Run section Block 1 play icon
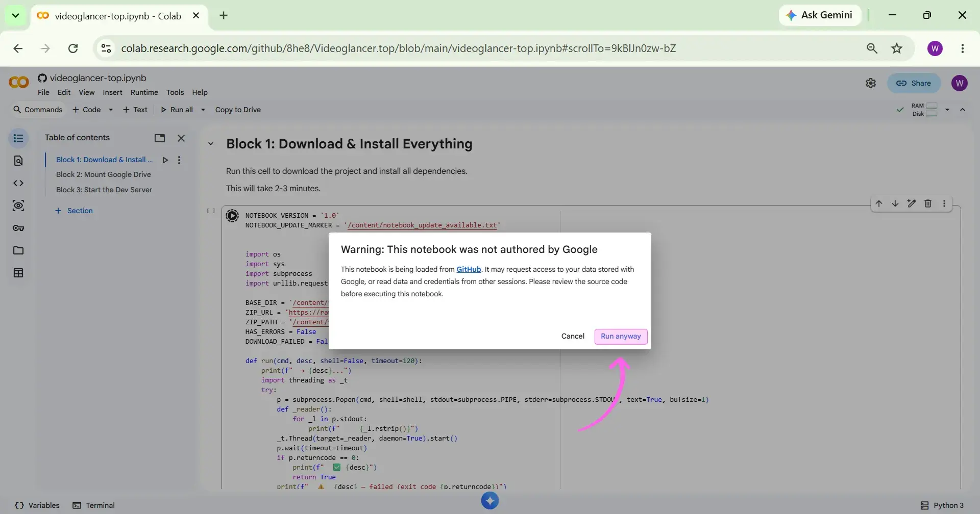Viewport: 980px width, 514px height. 165,160
